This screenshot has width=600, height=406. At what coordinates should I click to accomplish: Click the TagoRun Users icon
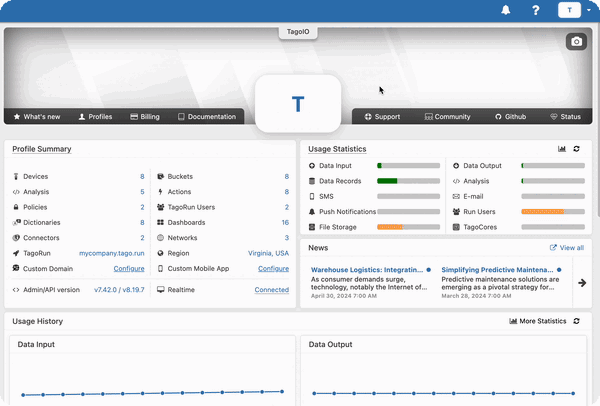tap(161, 207)
